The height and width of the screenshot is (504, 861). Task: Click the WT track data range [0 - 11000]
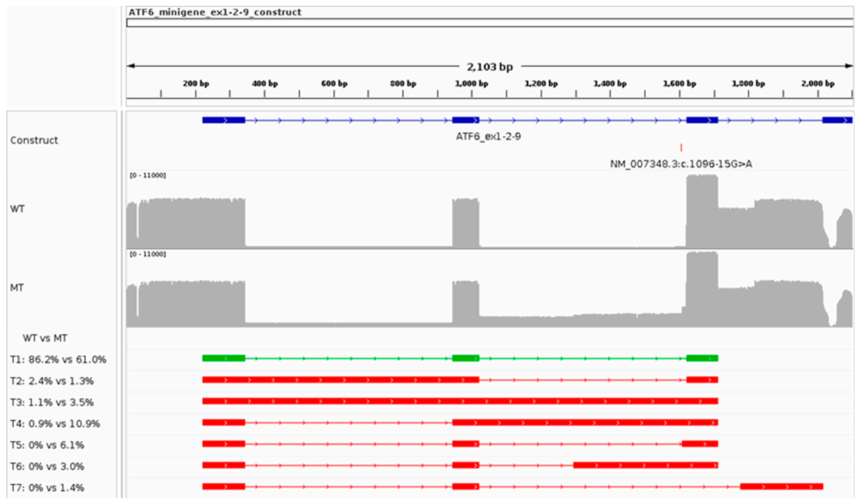click(148, 176)
